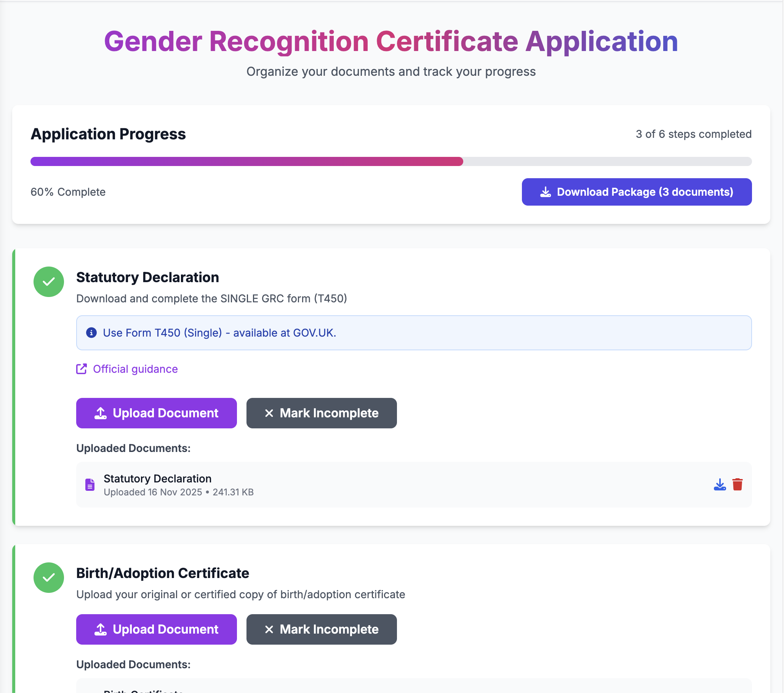Click the '3 of 6 steps completed' text

point(693,134)
